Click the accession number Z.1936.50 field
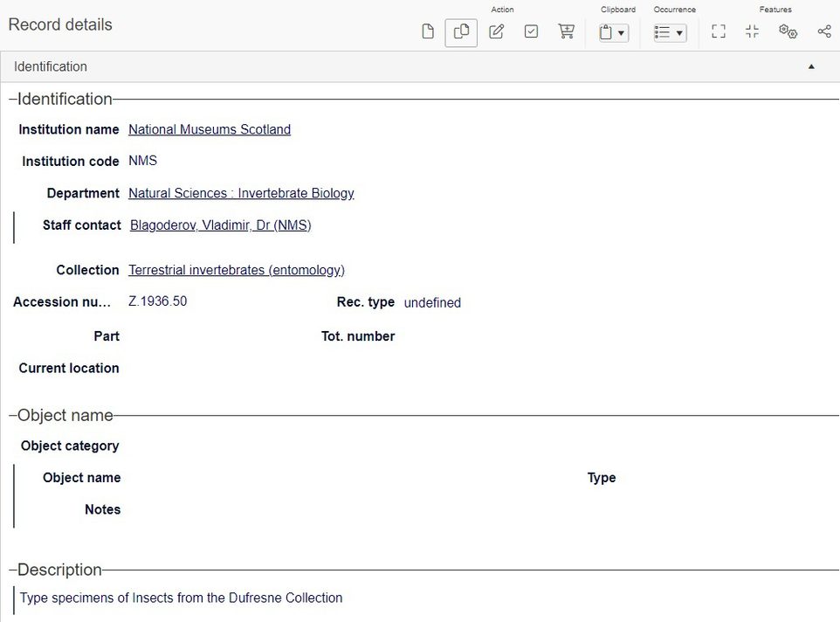 (157, 301)
